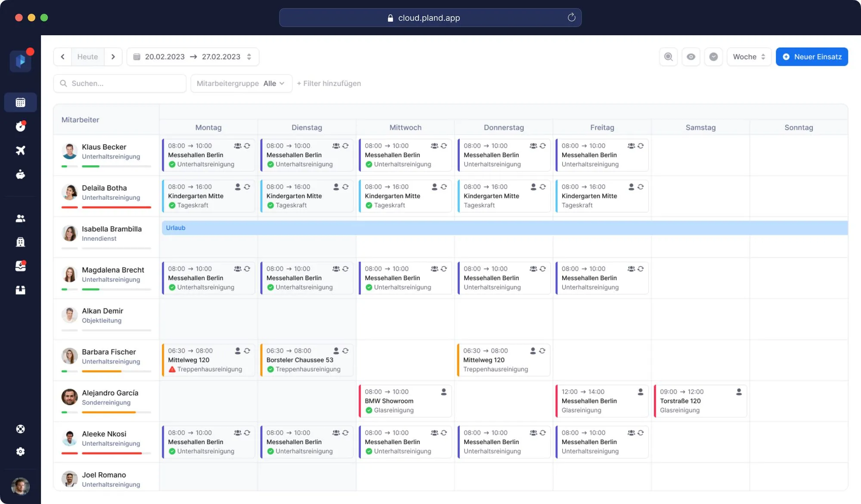
Task: Open the building objects sidebar icon
Action: [20, 242]
